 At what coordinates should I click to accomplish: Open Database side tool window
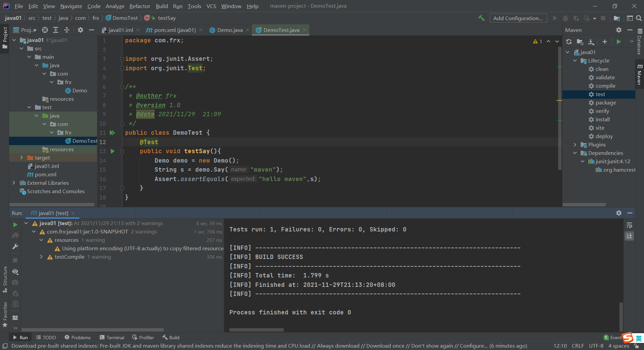pos(640,41)
